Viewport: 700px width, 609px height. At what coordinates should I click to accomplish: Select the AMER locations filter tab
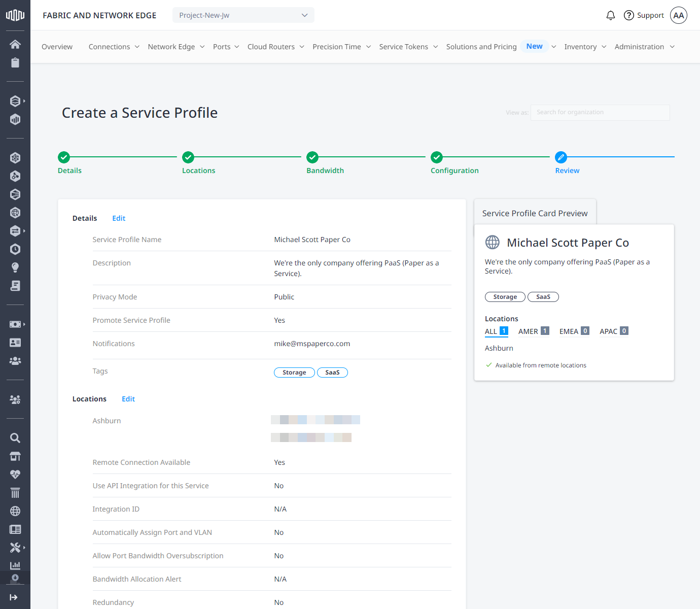pos(534,331)
